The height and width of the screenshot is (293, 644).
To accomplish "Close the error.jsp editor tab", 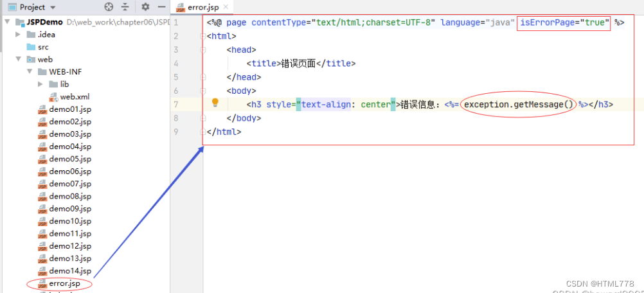I will coord(226,7).
